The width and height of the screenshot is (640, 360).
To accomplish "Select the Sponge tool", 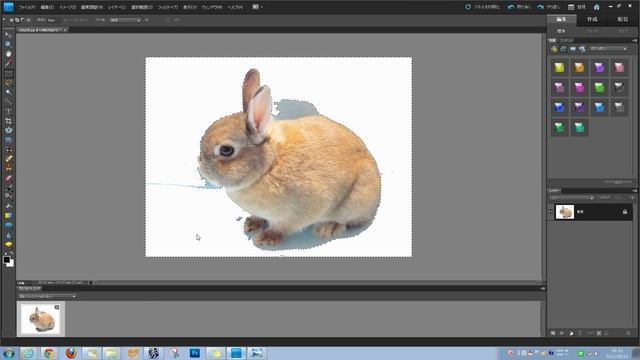I will (8, 244).
